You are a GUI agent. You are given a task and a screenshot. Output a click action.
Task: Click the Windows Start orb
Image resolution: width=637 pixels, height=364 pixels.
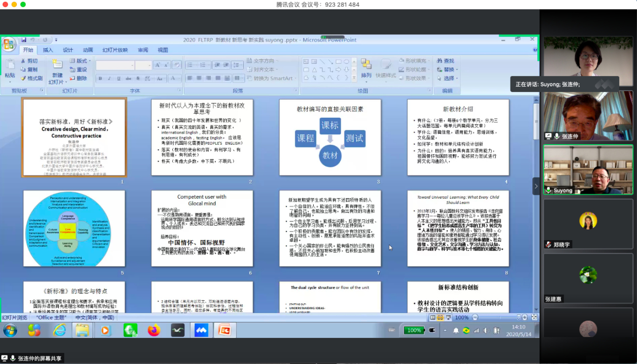coord(10,330)
